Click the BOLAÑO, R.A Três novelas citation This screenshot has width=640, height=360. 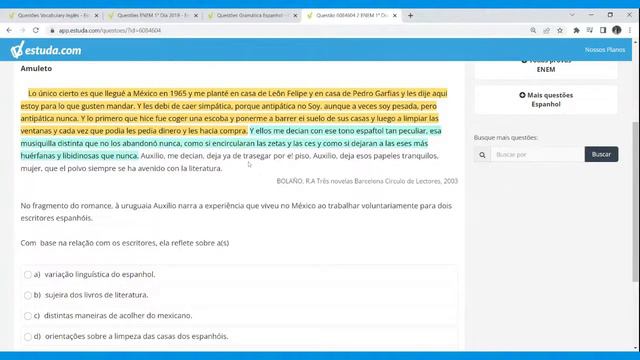point(367,181)
